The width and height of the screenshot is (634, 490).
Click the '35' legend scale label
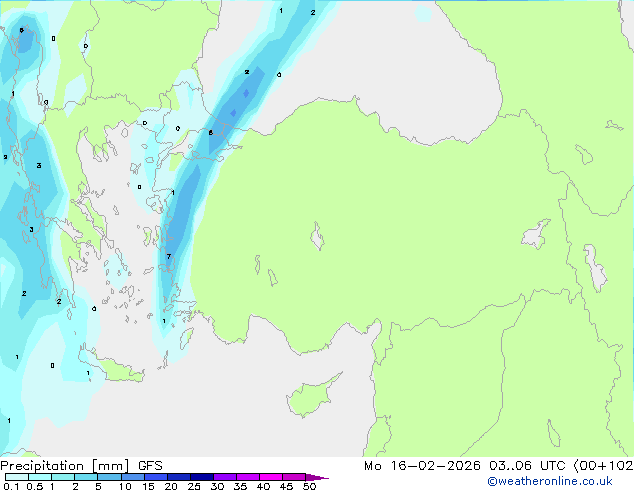click(240, 486)
